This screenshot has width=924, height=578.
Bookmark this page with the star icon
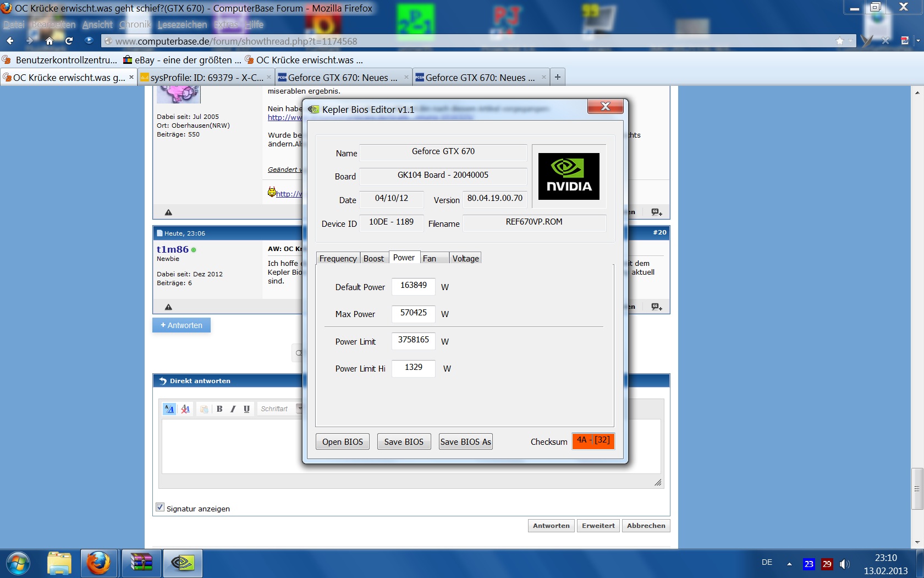coord(839,41)
